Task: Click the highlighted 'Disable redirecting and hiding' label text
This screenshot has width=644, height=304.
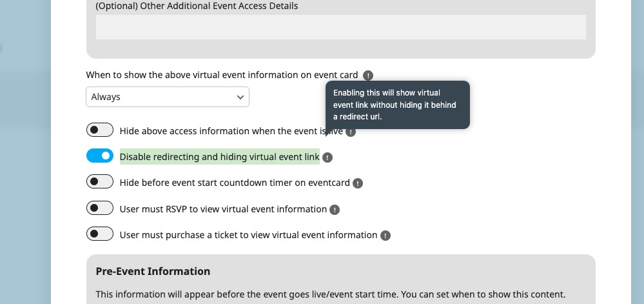Action: pos(219,157)
